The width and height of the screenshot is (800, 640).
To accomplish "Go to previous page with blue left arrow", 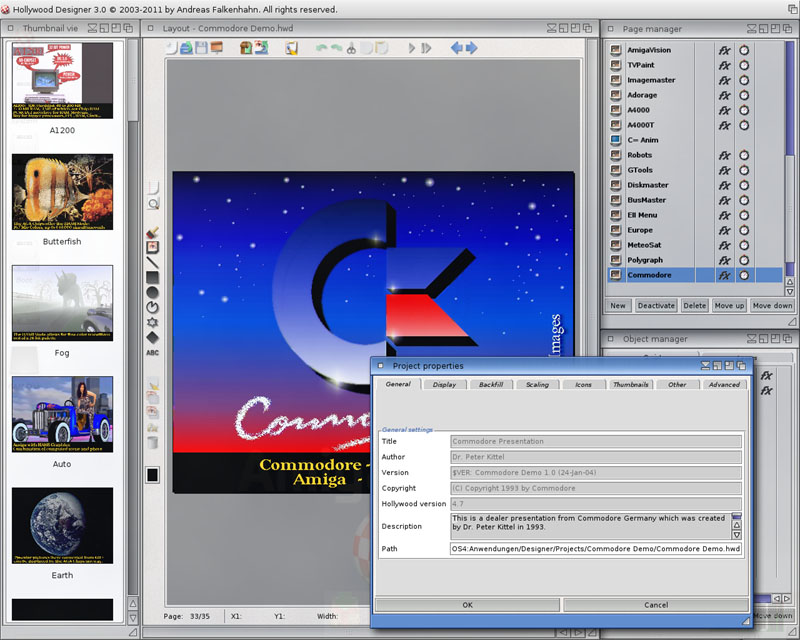I will (457, 48).
